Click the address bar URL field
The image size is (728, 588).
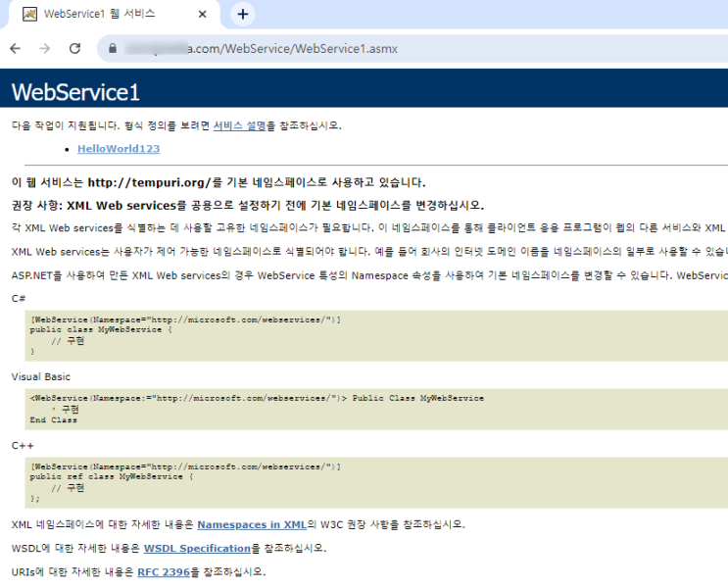pos(413,48)
